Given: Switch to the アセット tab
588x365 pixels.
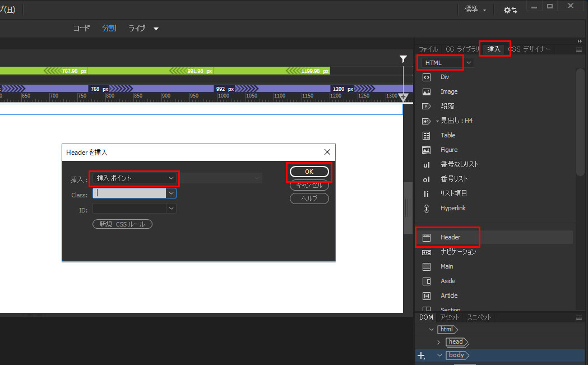Looking at the screenshot, I should pos(450,317).
